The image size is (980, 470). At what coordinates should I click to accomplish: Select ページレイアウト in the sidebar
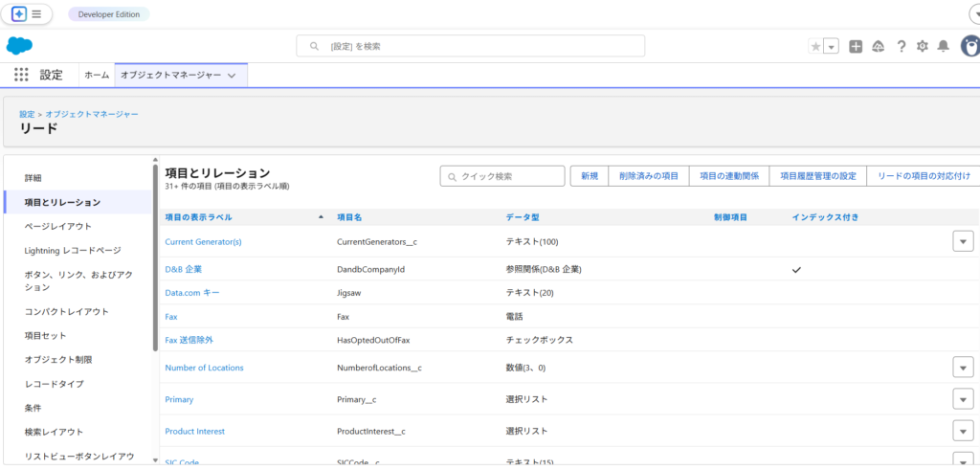pos(58,226)
